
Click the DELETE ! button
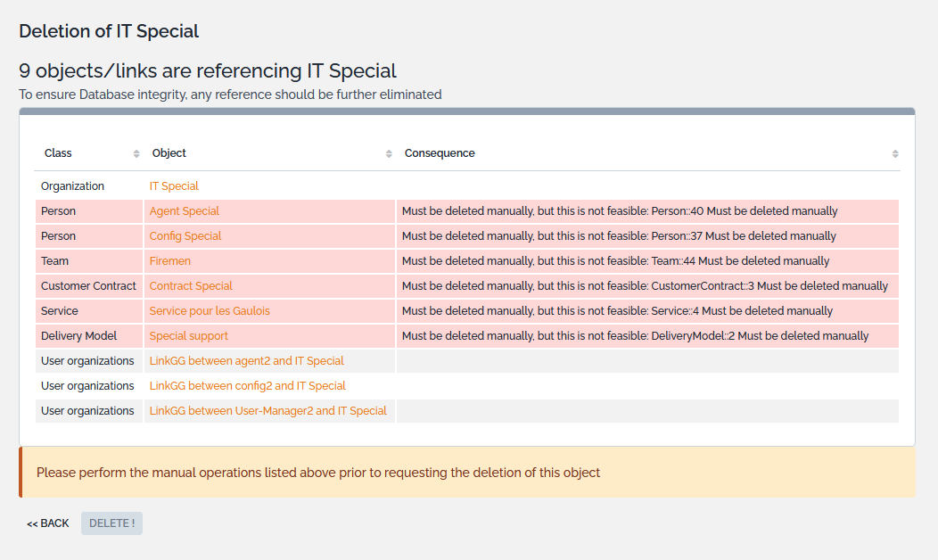[111, 523]
